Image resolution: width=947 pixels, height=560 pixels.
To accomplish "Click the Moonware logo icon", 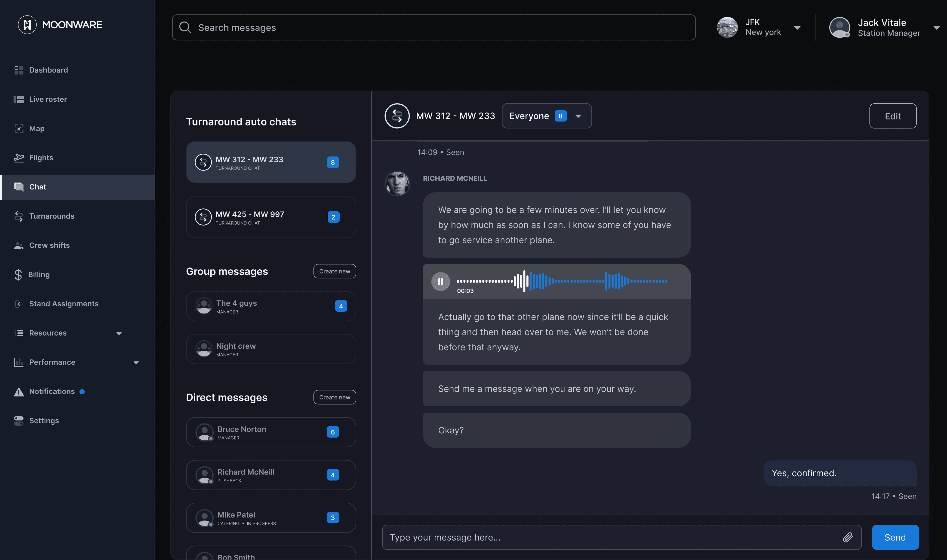I will (27, 25).
